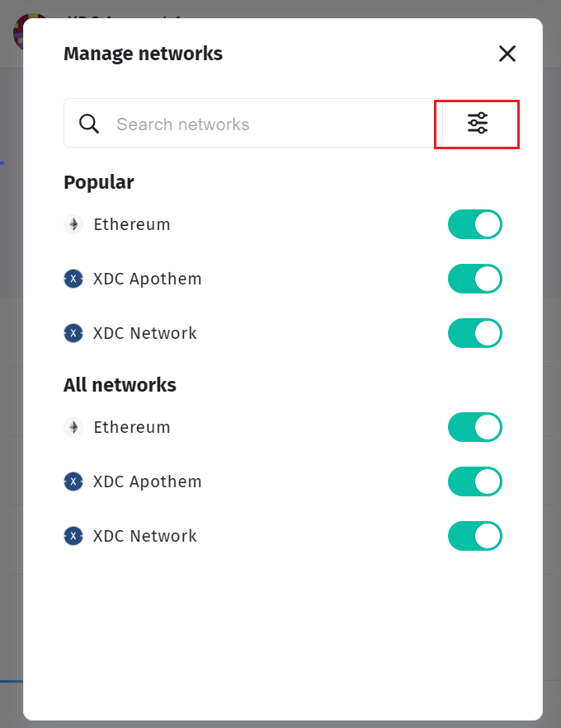Select XDC Apothem label under All networks
The width and height of the screenshot is (561, 728).
click(x=148, y=481)
